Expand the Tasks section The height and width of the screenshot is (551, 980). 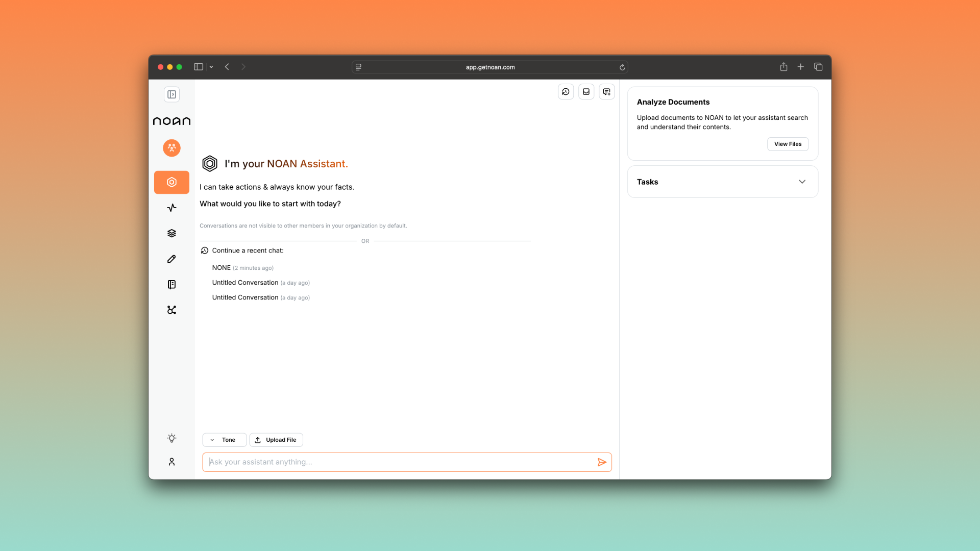click(x=802, y=182)
